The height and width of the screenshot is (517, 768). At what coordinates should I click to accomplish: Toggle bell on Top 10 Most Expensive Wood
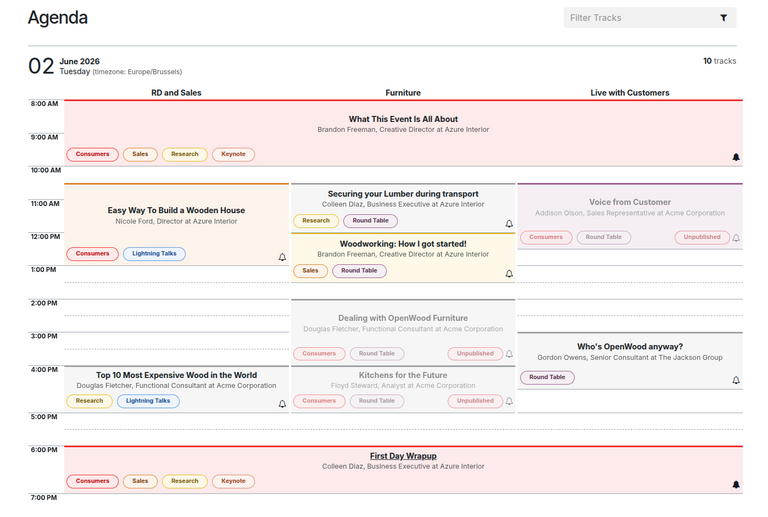pos(282,404)
